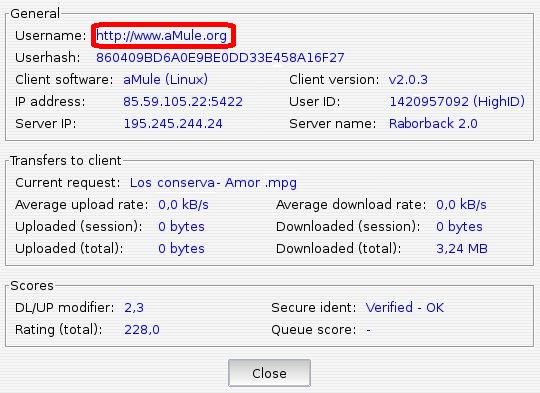Screen dimensions: 540x393
Task: Click the Server name label
Action: tap(333, 124)
